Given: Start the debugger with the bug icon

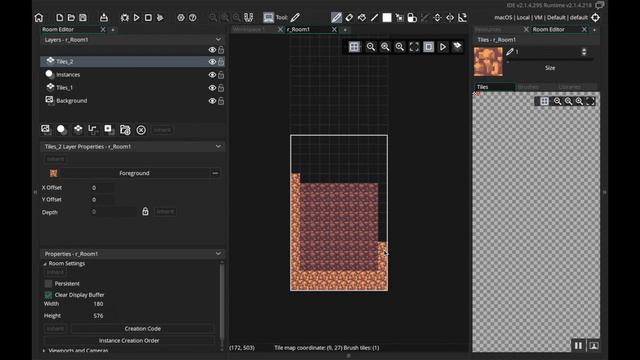Looking at the screenshot, I should coord(124,18).
